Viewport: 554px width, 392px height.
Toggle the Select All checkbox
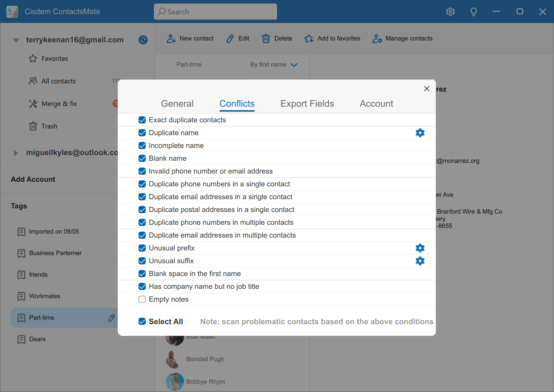(142, 321)
